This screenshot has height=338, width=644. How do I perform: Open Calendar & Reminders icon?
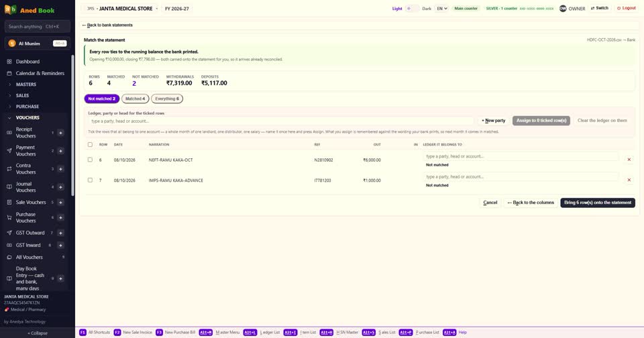9,73
